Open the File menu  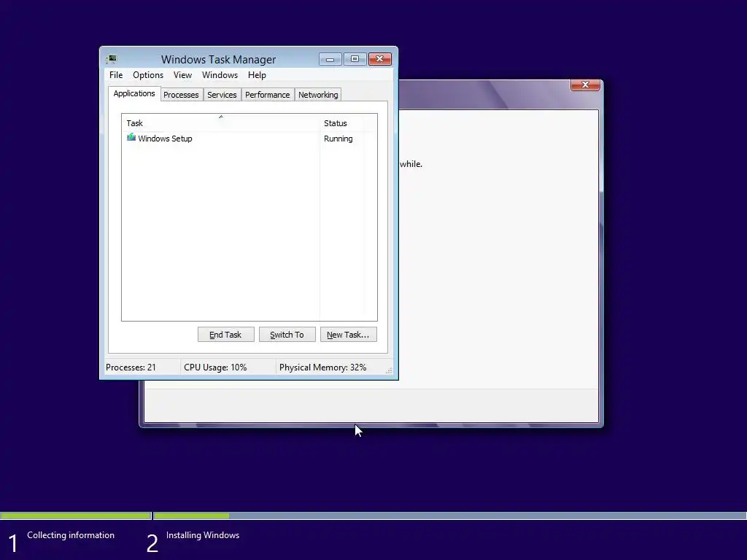[116, 75]
